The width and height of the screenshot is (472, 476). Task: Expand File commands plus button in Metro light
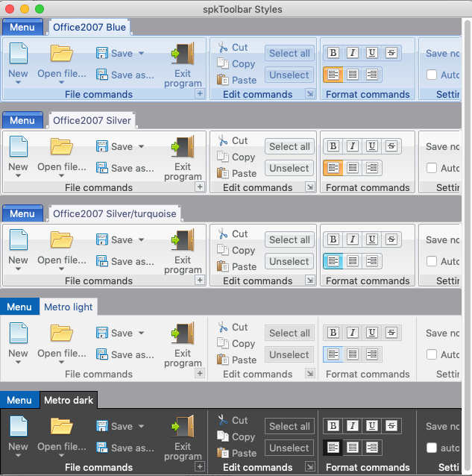click(200, 373)
